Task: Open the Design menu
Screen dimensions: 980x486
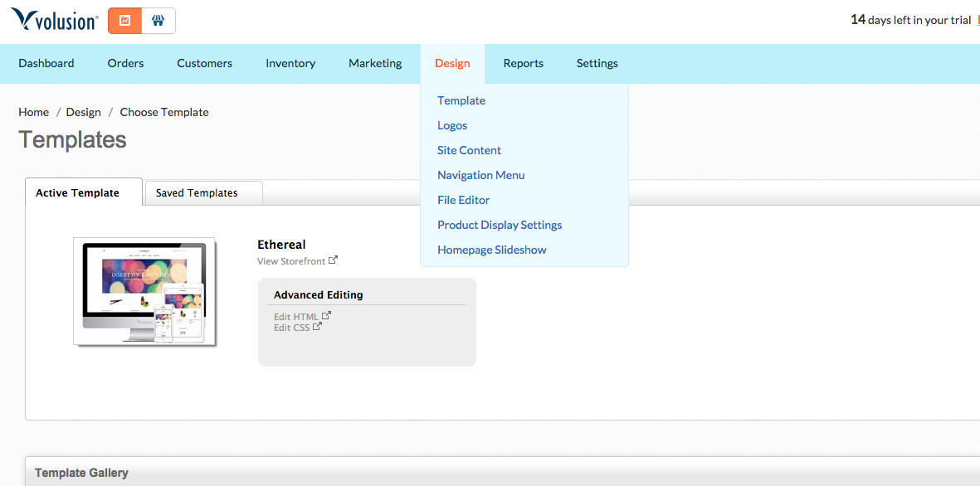Action: tap(452, 63)
